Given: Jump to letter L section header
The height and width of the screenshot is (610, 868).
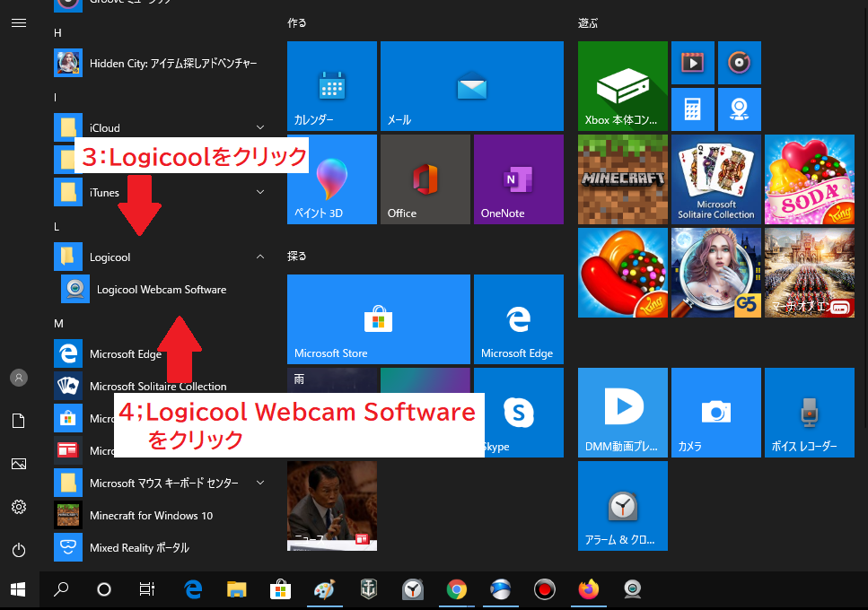Looking at the screenshot, I should pyautogui.click(x=57, y=227).
